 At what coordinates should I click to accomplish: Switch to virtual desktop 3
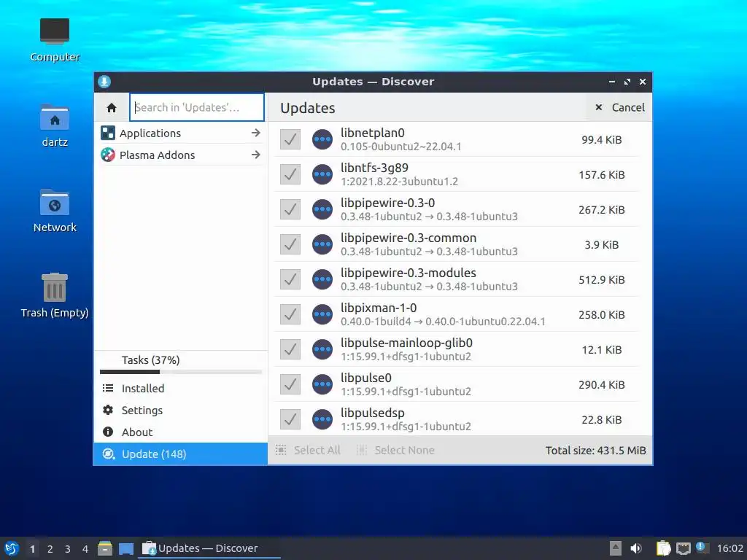(68, 549)
